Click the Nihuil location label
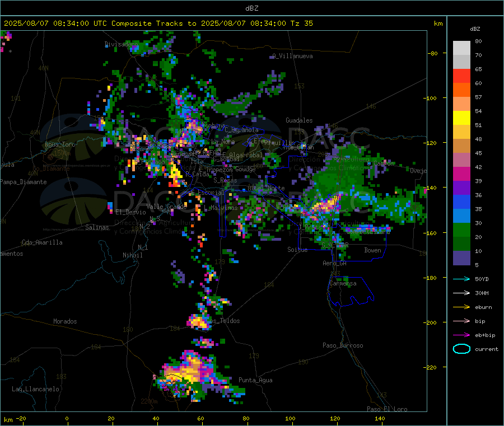 [132, 255]
